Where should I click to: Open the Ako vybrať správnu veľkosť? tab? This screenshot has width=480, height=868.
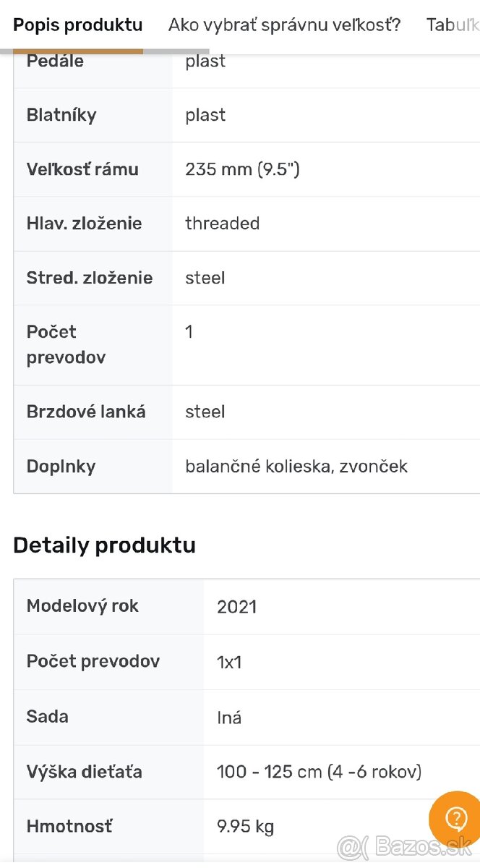(x=284, y=25)
